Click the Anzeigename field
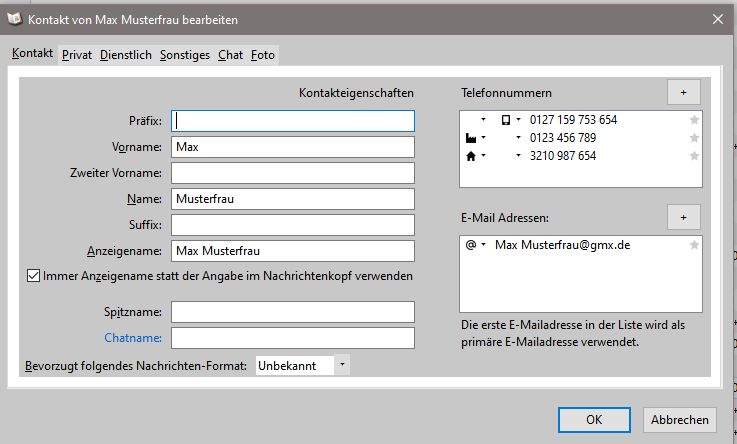 (293, 251)
